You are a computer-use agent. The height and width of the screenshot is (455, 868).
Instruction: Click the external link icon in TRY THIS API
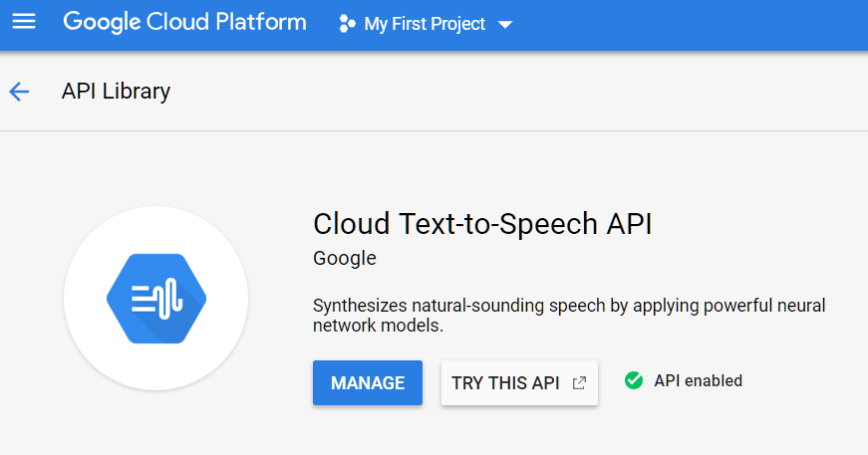(579, 382)
